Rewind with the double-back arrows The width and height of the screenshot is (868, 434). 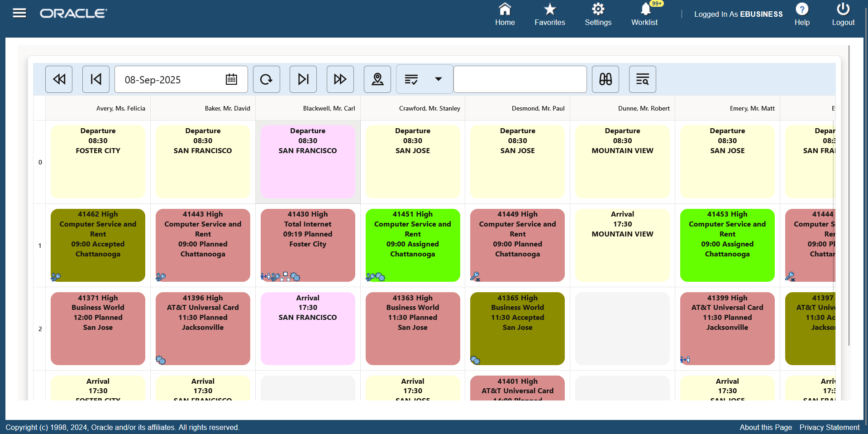[58, 79]
